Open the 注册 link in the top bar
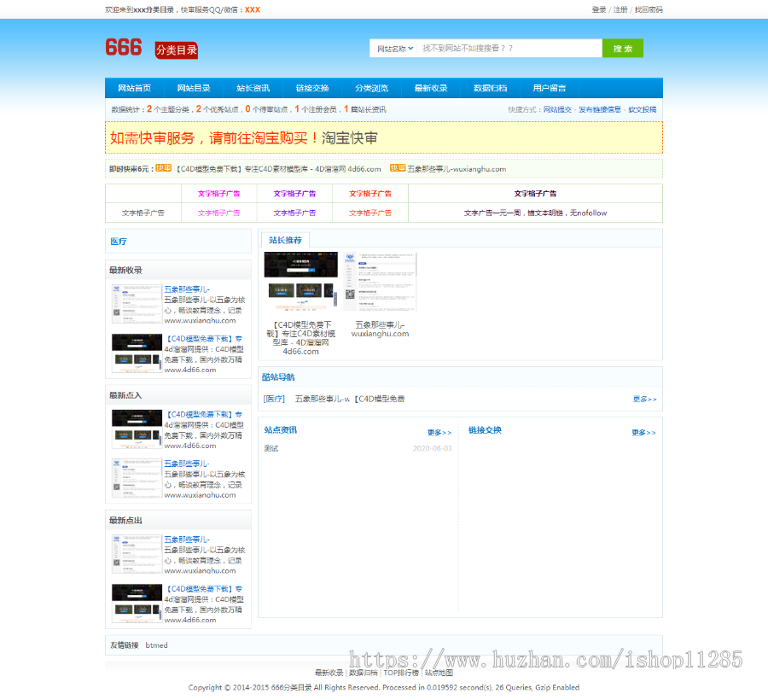 coord(620,9)
